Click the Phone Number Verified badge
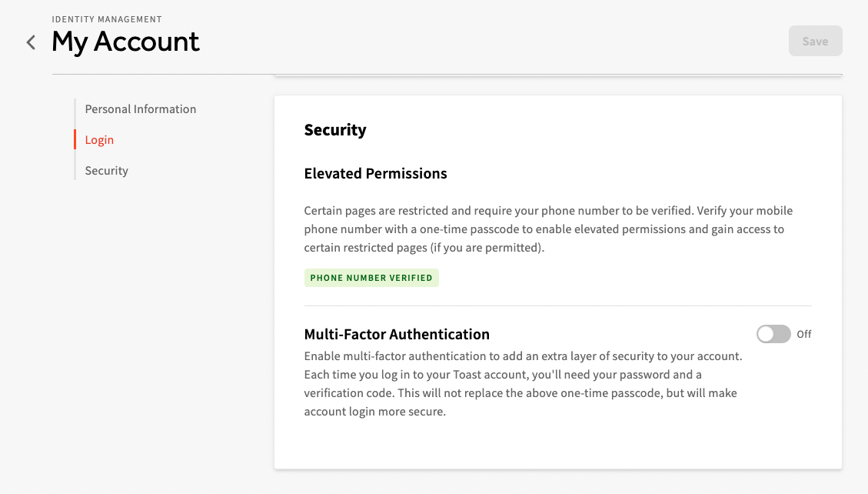This screenshot has width=868, height=494. coord(371,277)
